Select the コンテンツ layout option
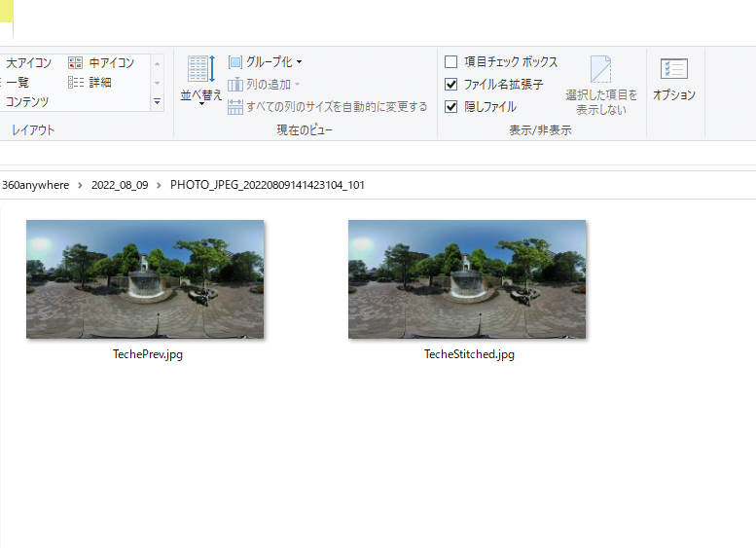Viewport: 756px width, 548px height. coord(25,102)
